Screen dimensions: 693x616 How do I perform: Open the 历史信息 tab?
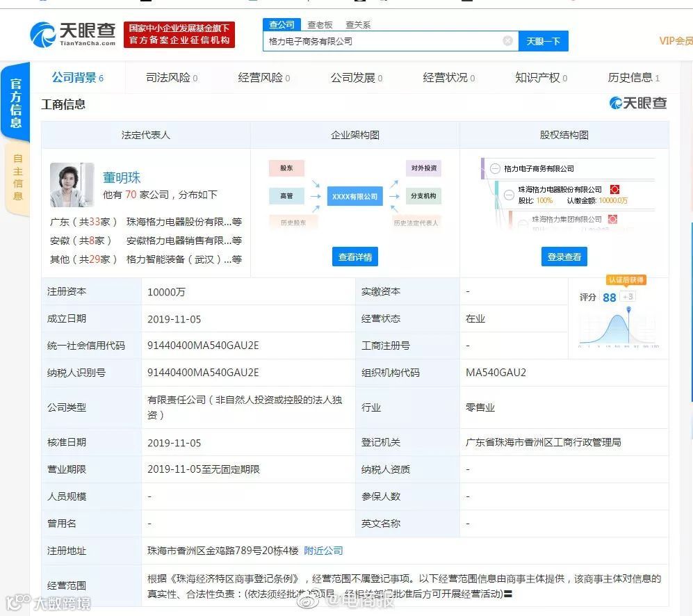(x=633, y=78)
